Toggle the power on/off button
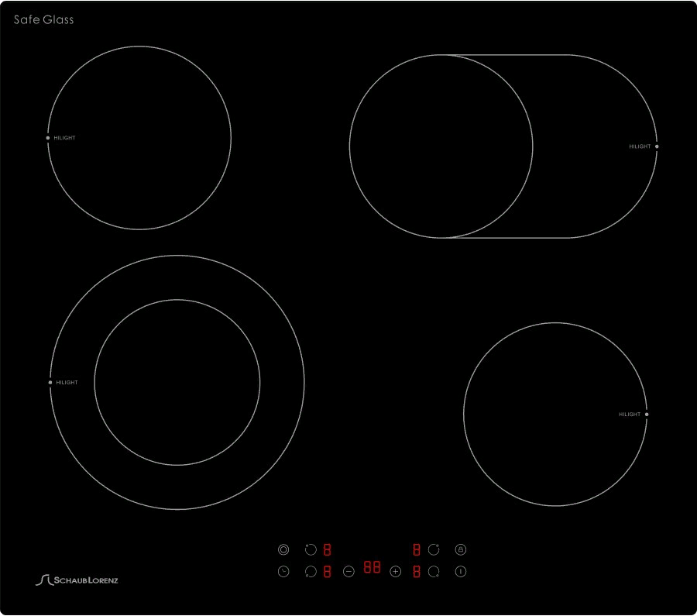697x616 pixels. tap(461, 572)
